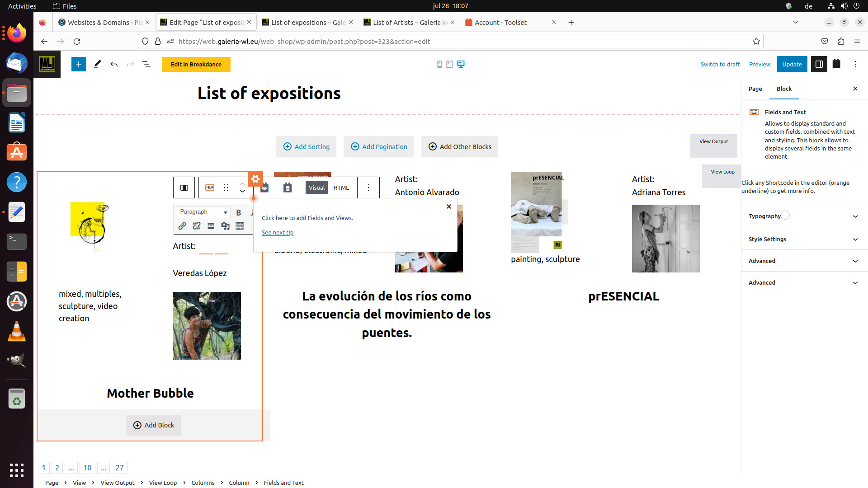Click Switch to draft
This screenshot has width=868, height=488.
click(720, 64)
